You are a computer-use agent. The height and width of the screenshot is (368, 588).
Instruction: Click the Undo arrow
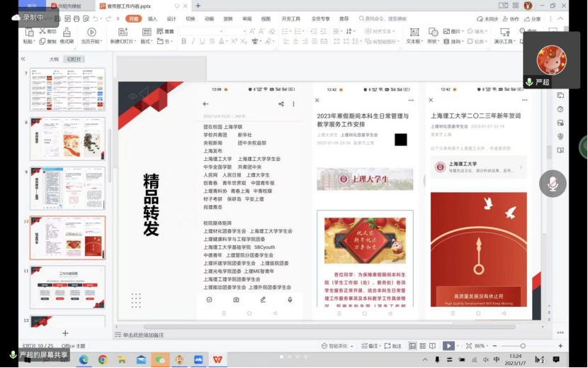click(96, 18)
